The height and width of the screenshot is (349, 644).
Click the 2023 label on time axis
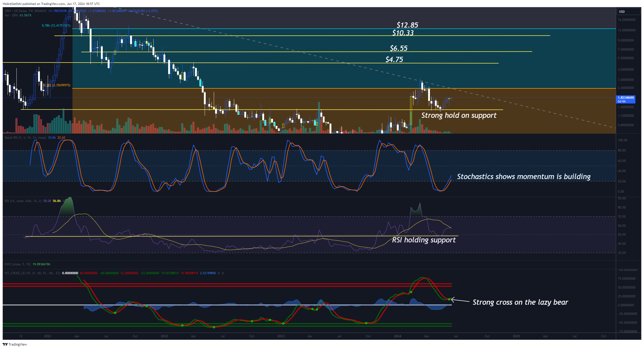[x=281, y=336]
